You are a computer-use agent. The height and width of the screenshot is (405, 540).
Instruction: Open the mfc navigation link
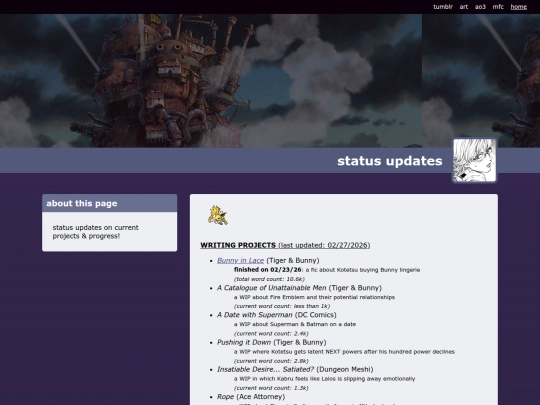pyautogui.click(x=498, y=7)
